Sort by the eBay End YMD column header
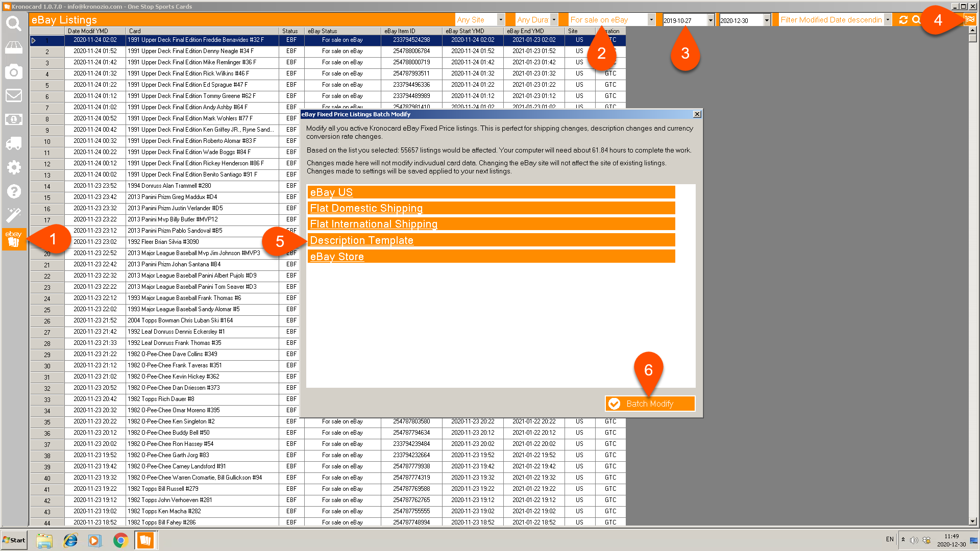This screenshot has width=980, height=551. [x=534, y=31]
